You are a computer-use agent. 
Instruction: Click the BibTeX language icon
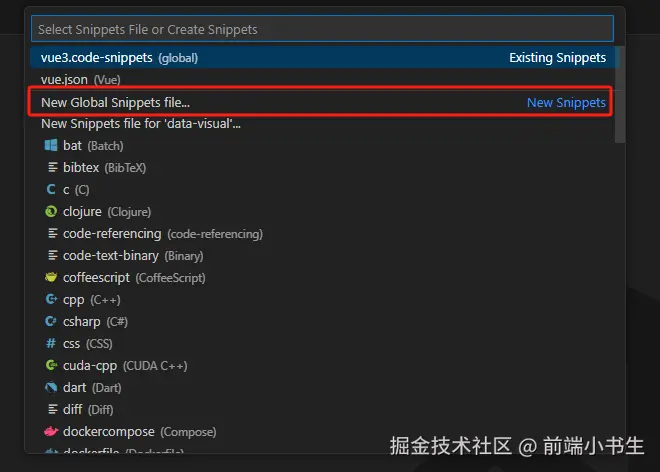click(51, 168)
